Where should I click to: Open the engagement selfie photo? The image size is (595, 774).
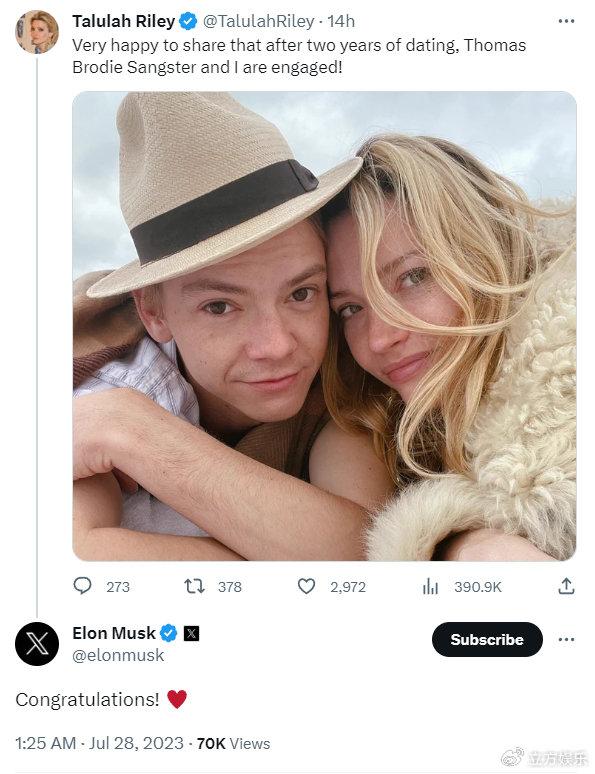(x=324, y=326)
